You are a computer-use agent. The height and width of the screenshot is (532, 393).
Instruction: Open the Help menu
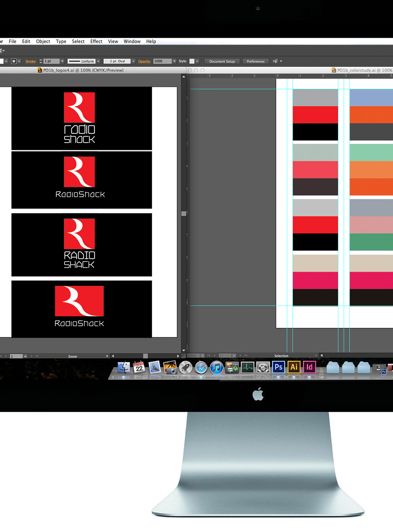coord(151,41)
